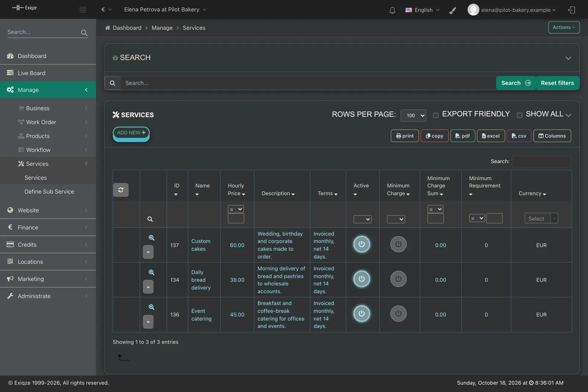
Task: View details of Custom cakes row
Action: (151, 238)
